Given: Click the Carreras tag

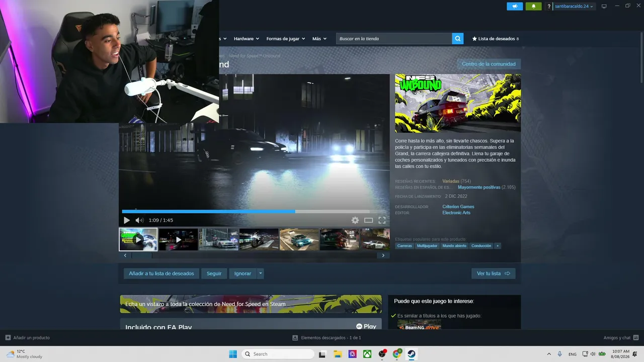Looking at the screenshot, I should pyautogui.click(x=405, y=246).
